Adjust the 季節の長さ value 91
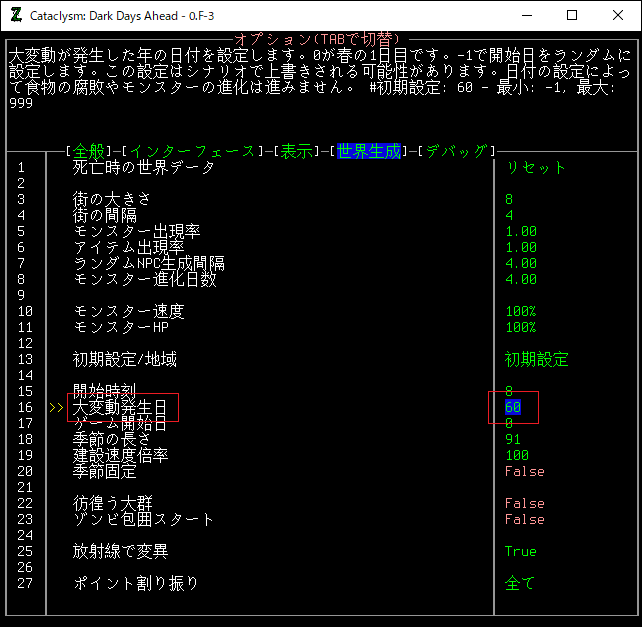The image size is (642, 627). click(x=513, y=439)
